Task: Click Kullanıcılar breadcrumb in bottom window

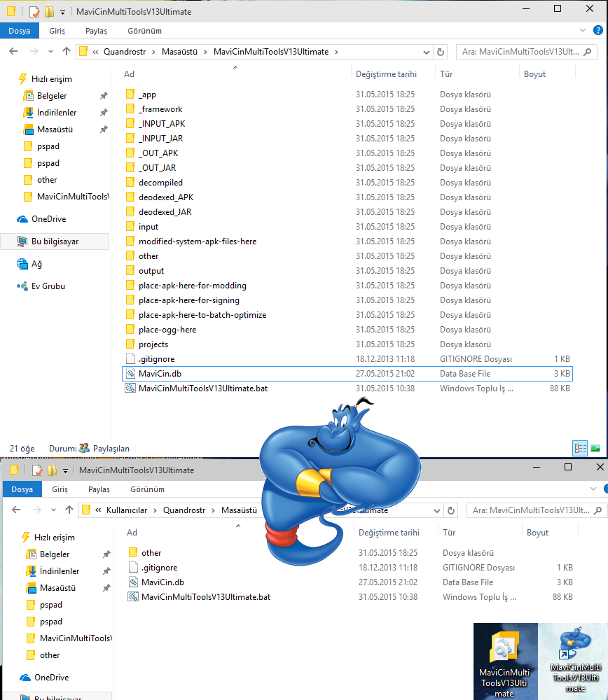Action: [126, 510]
